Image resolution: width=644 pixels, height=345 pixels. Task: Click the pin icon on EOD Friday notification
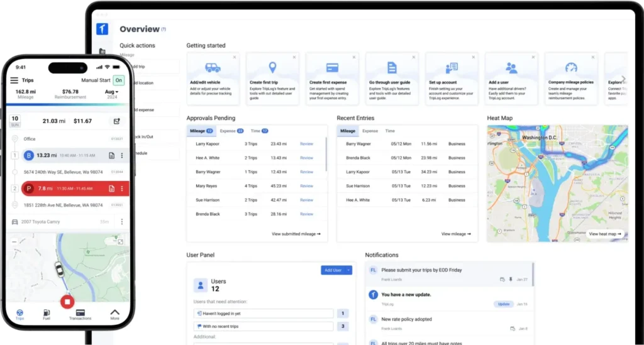click(511, 280)
